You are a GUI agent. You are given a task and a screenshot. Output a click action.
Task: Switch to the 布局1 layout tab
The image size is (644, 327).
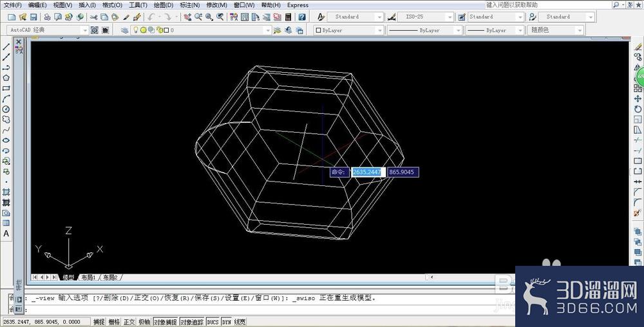88,277
